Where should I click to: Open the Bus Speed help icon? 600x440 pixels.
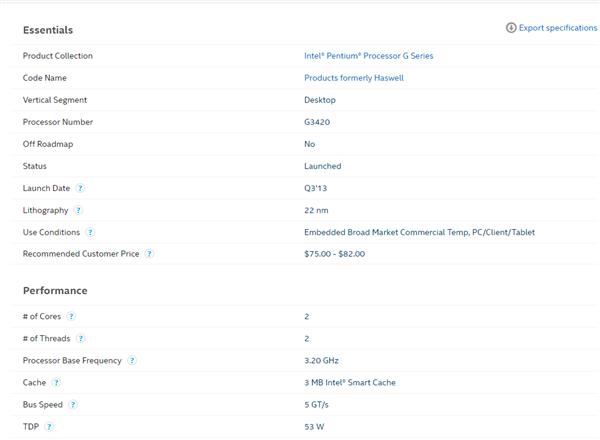point(73,404)
